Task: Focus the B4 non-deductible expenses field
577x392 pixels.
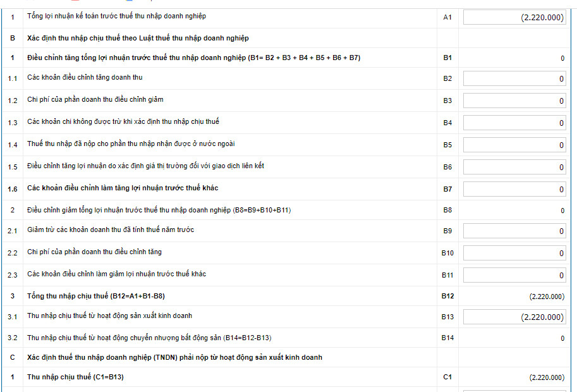Action: coord(514,123)
